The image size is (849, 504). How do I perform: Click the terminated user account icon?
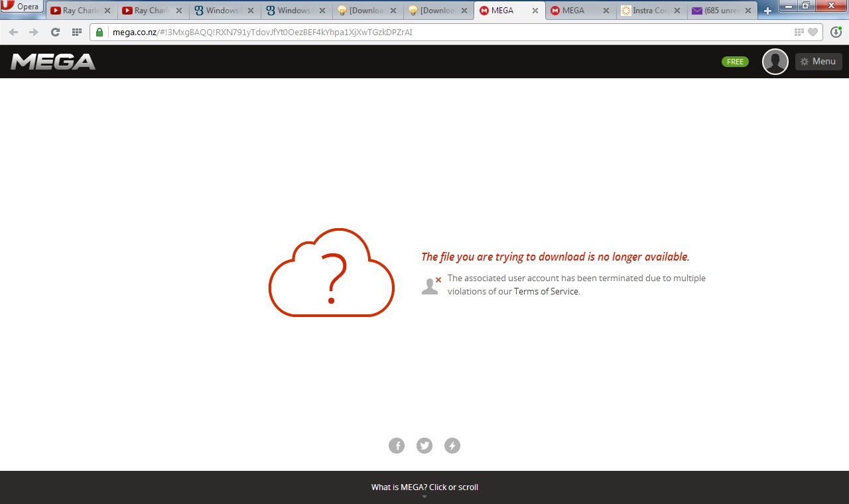(x=431, y=285)
